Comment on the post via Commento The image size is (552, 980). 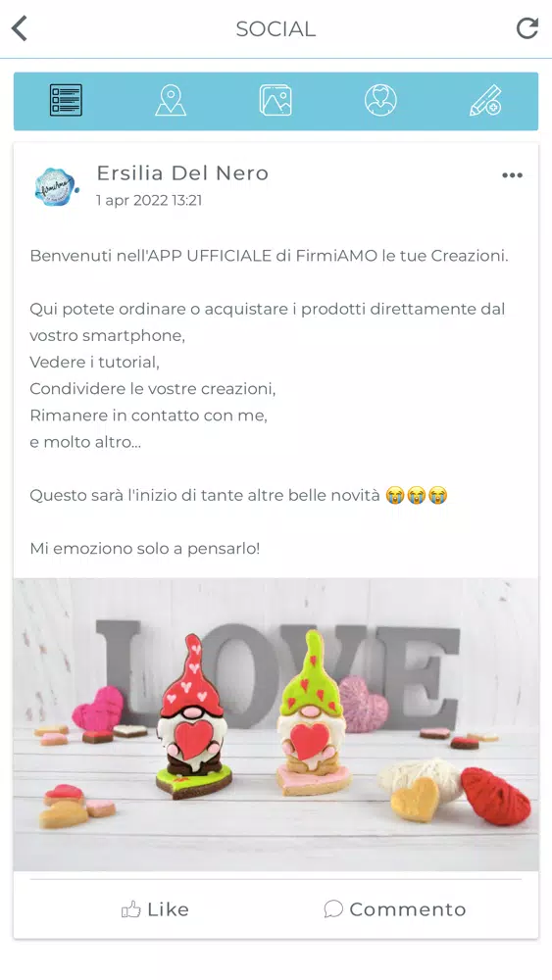[395, 909]
